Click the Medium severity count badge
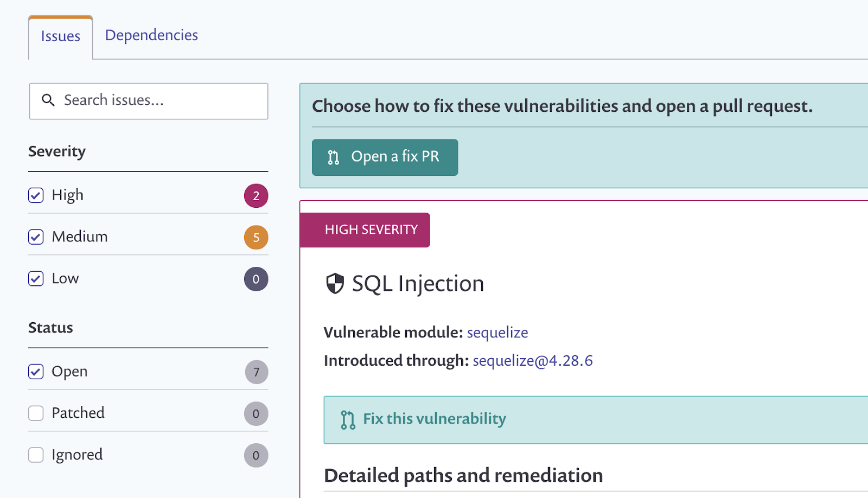Image resolution: width=868 pixels, height=498 pixels. 256,238
